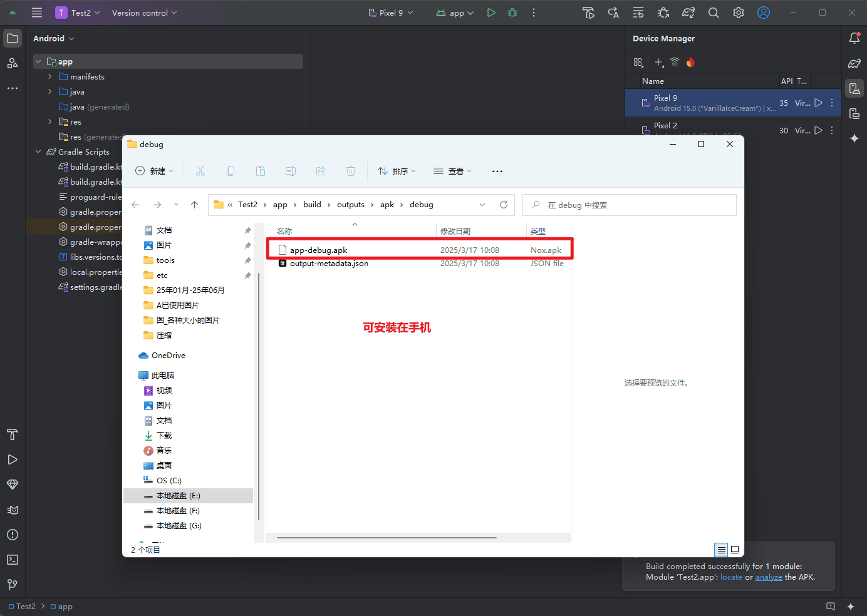Click add device plus icon
Viewport: 867px width, 616px height.
658,62
